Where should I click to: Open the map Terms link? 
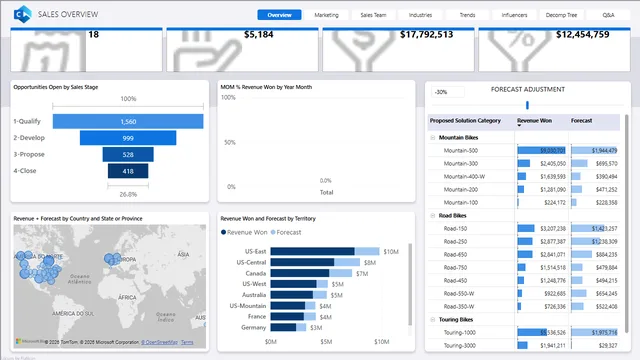187,342
